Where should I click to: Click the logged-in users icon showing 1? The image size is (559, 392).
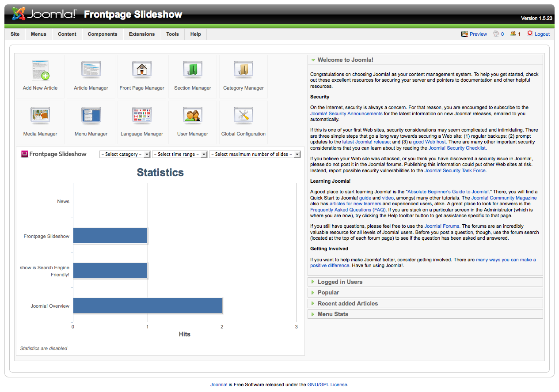[513, 34]
